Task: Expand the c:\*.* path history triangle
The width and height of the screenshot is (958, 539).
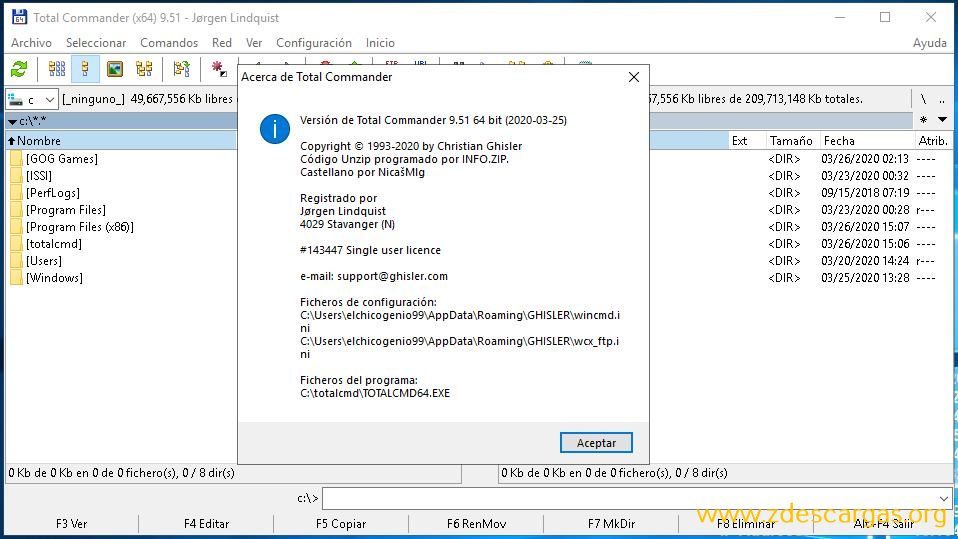Action: [12, 122]
